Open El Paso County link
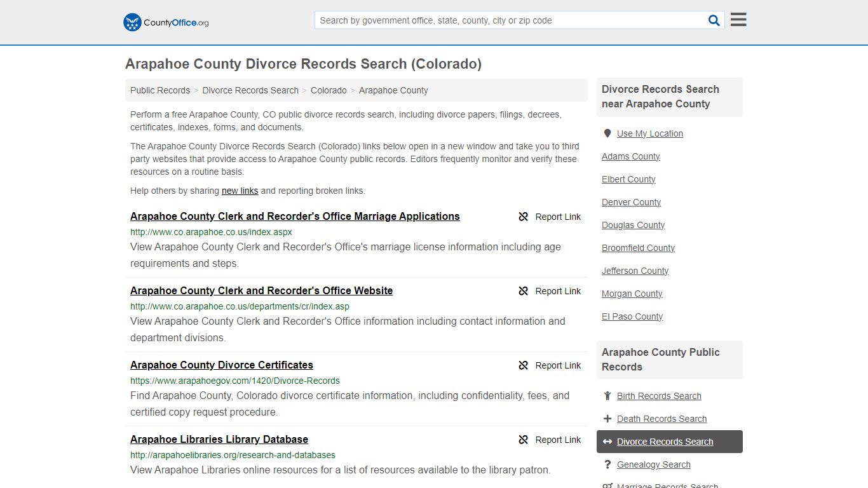Image resolution: width=868 pixels, height=488 pixels. (x=632, y=316)
